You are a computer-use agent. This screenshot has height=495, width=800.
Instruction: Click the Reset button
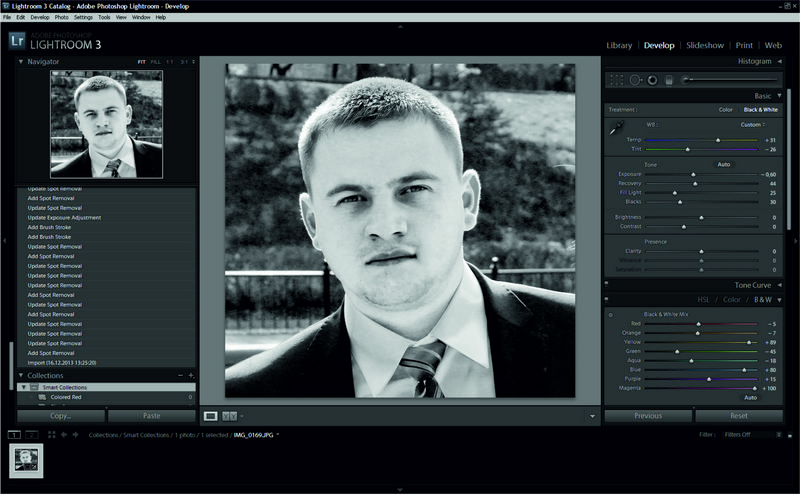click(x=739, y=415)
